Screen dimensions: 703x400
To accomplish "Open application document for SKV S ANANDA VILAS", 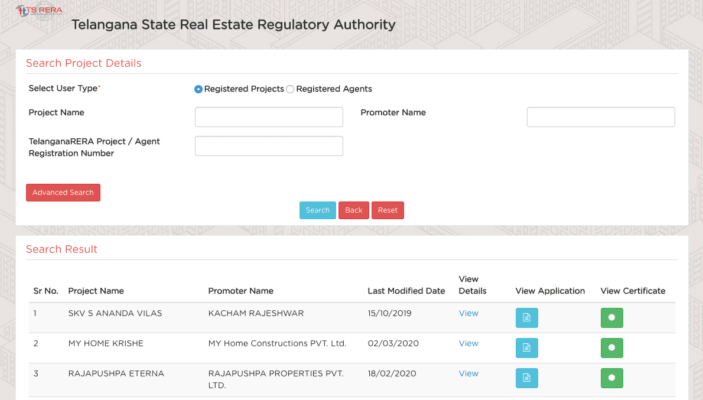I will pos(526,317).
